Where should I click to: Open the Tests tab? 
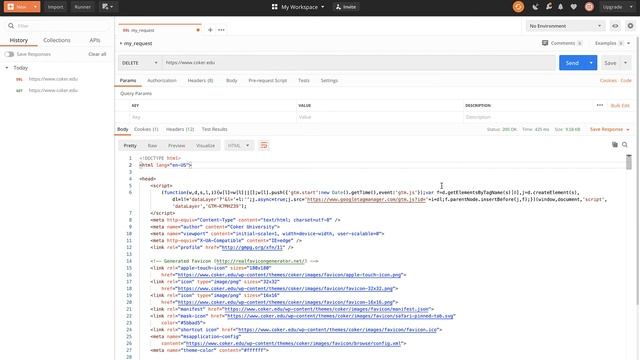tap(304, 80)
